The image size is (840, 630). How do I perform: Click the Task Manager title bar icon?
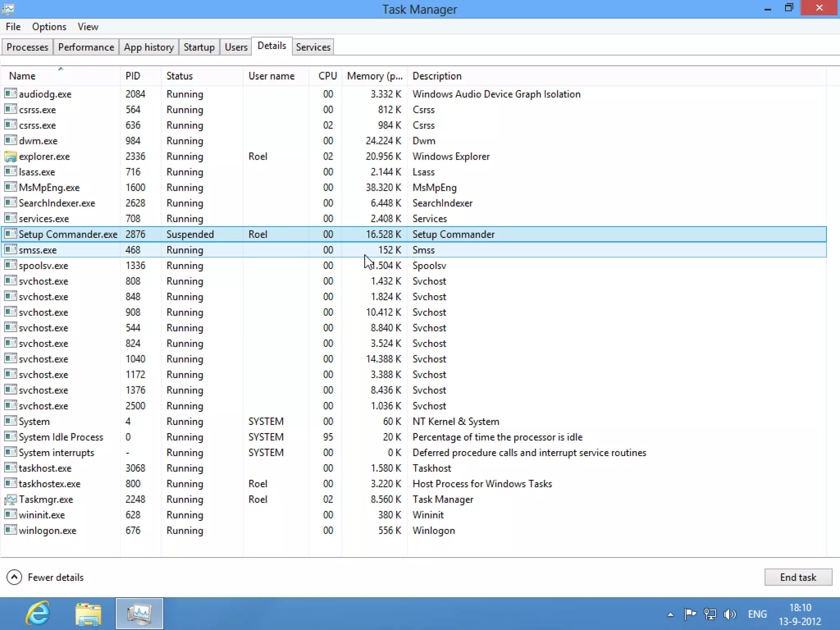(8, 9)
